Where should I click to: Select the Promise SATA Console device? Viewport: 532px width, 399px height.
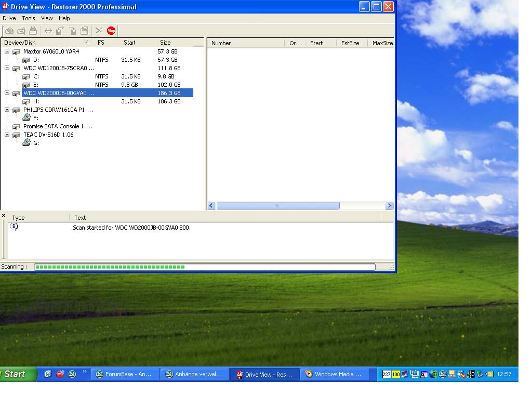(57, 126)
